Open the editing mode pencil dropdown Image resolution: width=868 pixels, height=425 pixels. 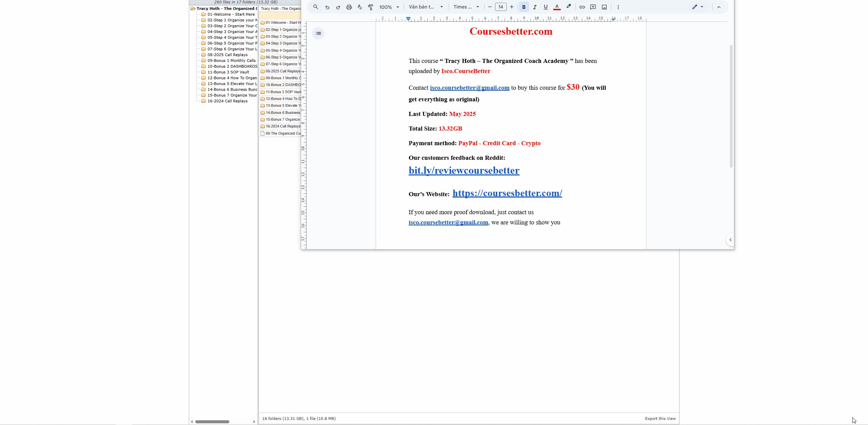click(x=697, y=7)
